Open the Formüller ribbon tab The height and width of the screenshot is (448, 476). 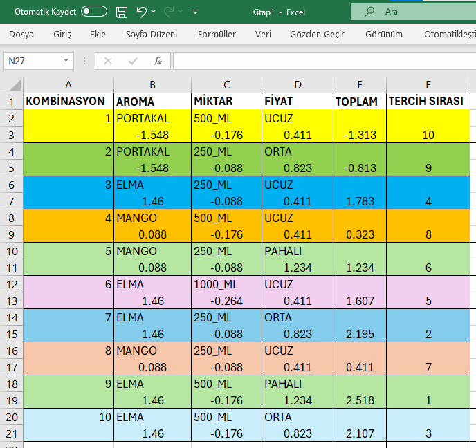217,34
